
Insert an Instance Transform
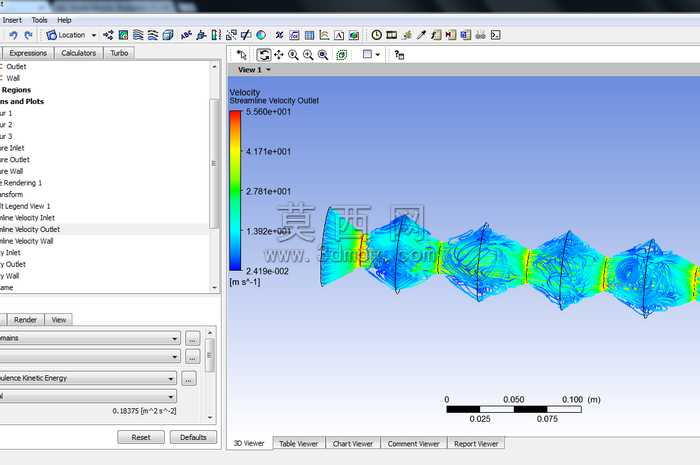[x=231, y=35]
